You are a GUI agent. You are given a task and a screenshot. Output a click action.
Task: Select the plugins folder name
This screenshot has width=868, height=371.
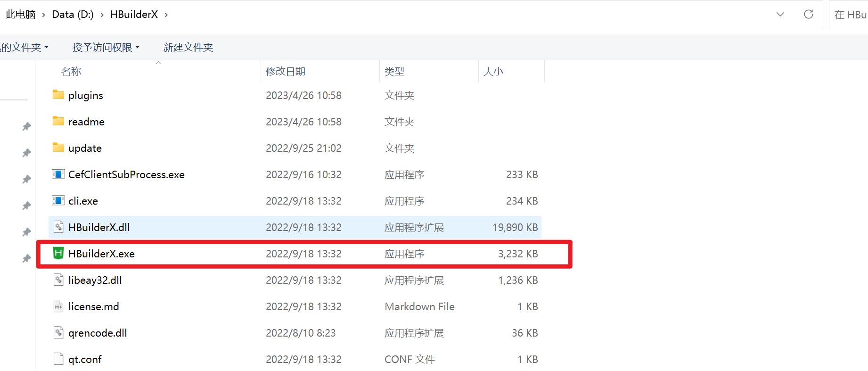86,95
